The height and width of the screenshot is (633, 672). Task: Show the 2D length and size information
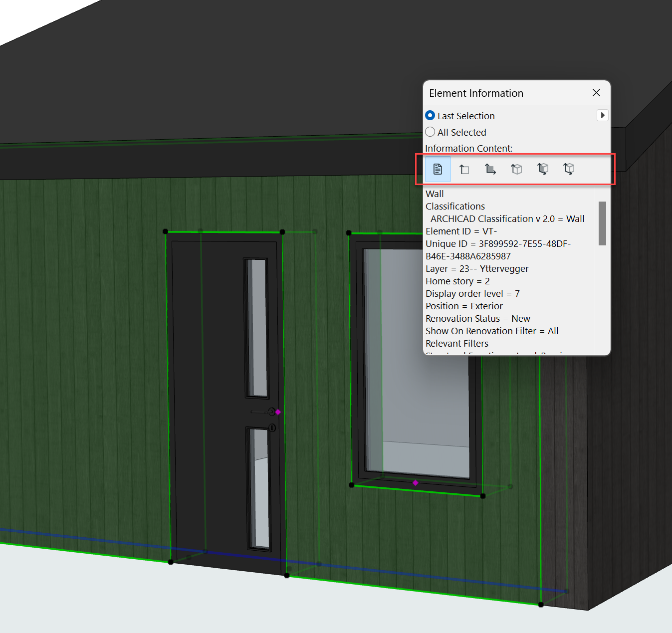[x=464, y=169]
